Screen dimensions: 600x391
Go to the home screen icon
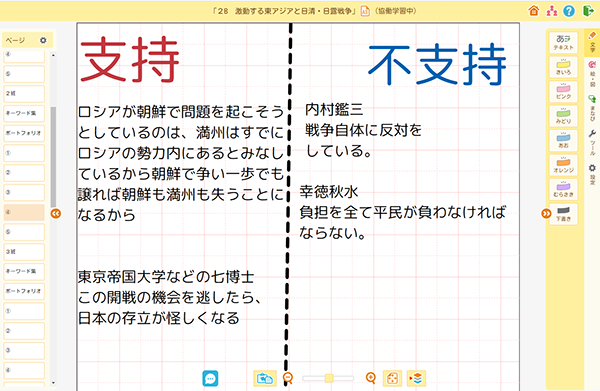click(534, 11)
